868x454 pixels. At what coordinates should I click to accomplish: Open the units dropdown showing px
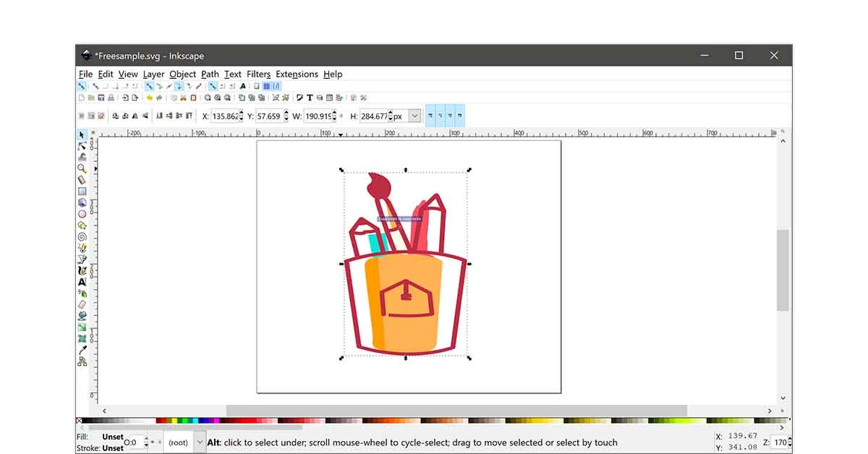413,115
